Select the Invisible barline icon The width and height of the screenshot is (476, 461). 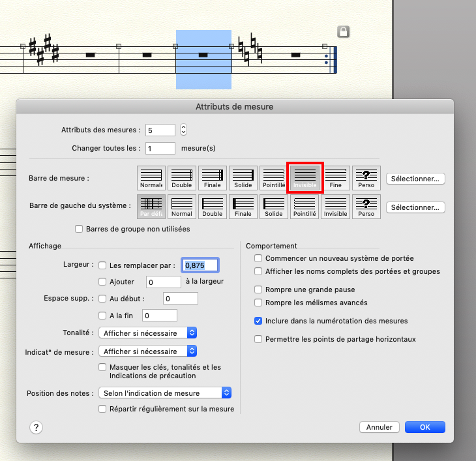tap(305, 177)
